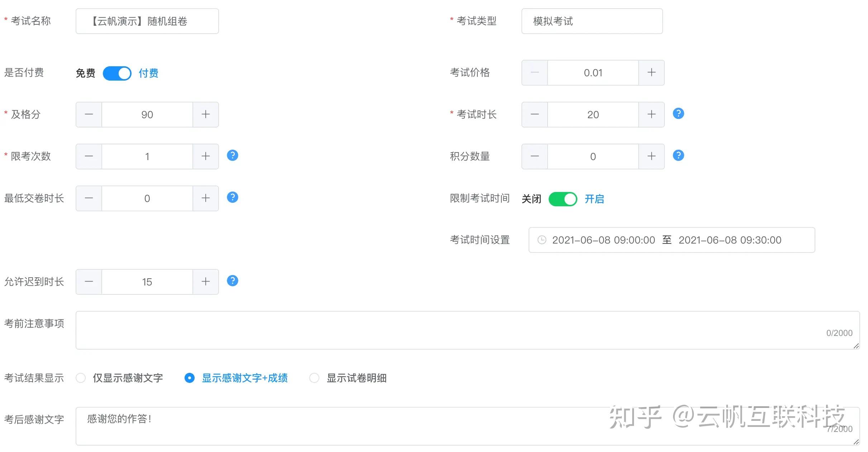Open the 考试时间设置 date range picker
868x452 pixels.
click(671, 240)
